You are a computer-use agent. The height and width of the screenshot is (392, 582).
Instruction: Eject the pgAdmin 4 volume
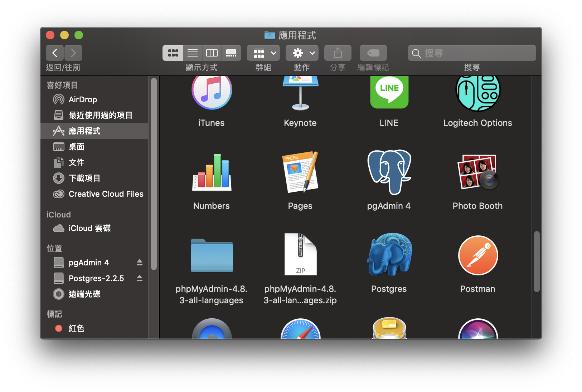tap(140, 263)
